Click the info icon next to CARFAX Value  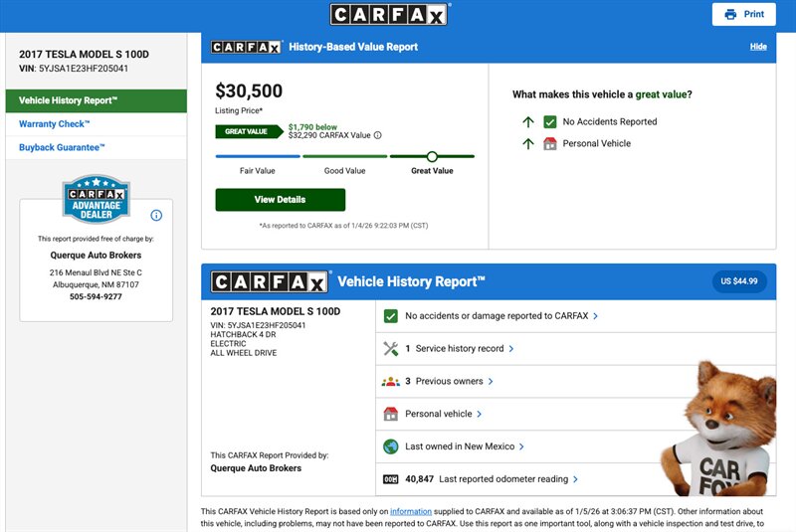(378, 135)
